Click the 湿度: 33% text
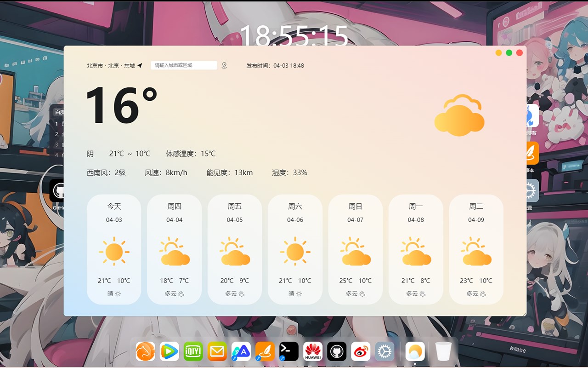The width and height of the screenshot is (588, 368). [289, 173]
